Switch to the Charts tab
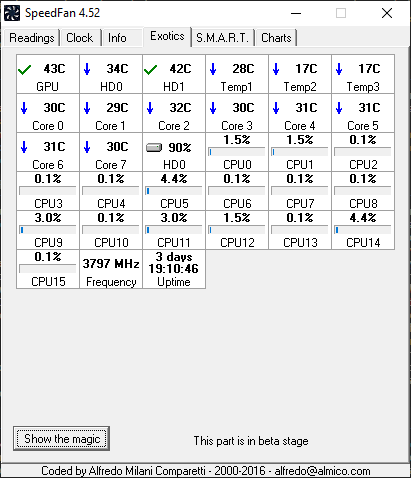 coord(276,38)
